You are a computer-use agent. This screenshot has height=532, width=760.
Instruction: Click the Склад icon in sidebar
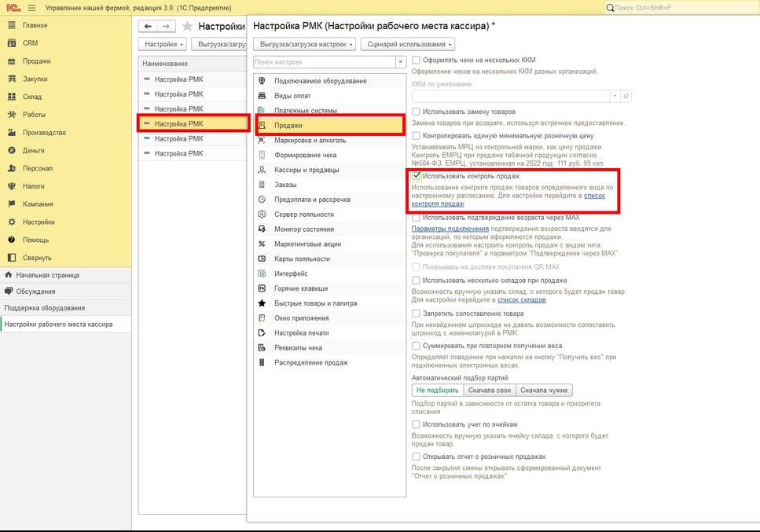click(x=12, y=97)
